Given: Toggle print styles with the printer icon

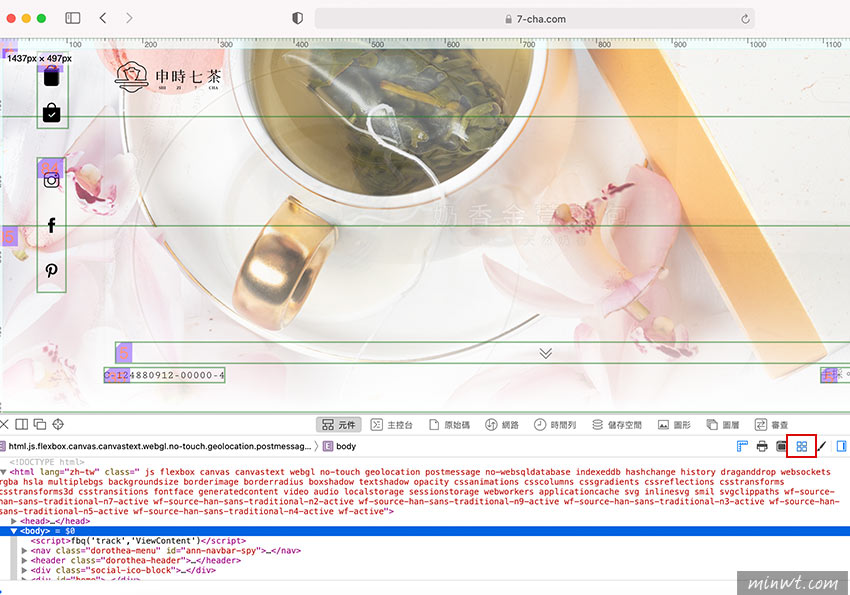Looking at the screenshot, I should click(762, 447).
